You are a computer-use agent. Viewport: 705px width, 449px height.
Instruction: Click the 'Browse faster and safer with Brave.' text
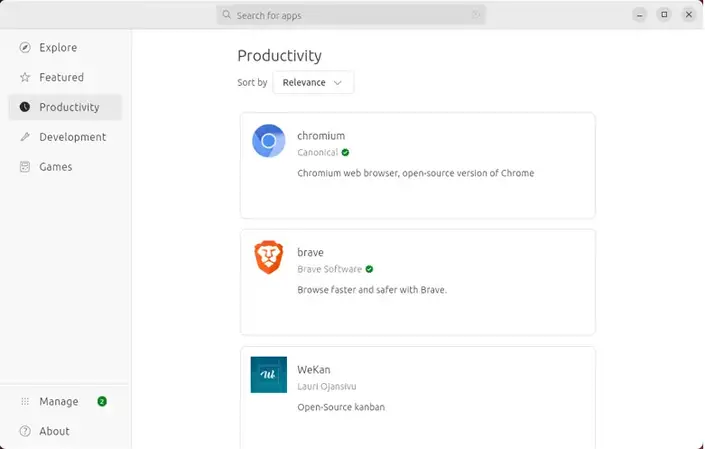click(372, 290)
